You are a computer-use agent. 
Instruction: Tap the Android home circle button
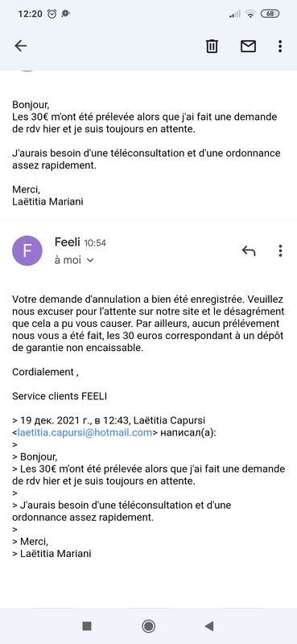coord(148,626)
